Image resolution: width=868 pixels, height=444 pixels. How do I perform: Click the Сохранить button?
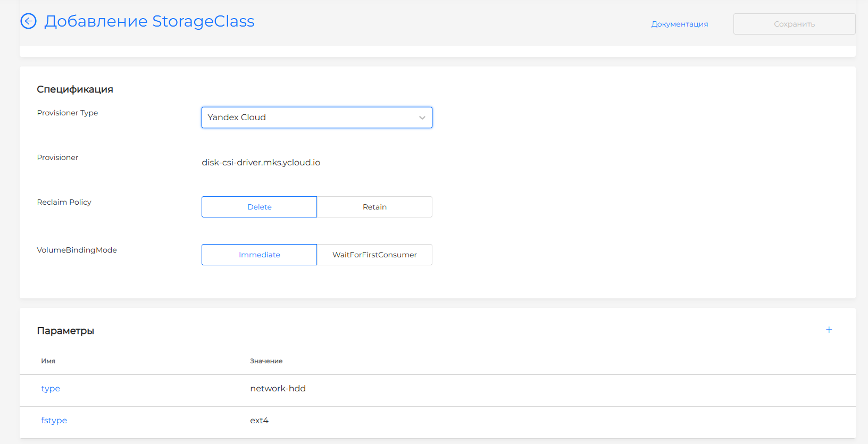[794, 24]
